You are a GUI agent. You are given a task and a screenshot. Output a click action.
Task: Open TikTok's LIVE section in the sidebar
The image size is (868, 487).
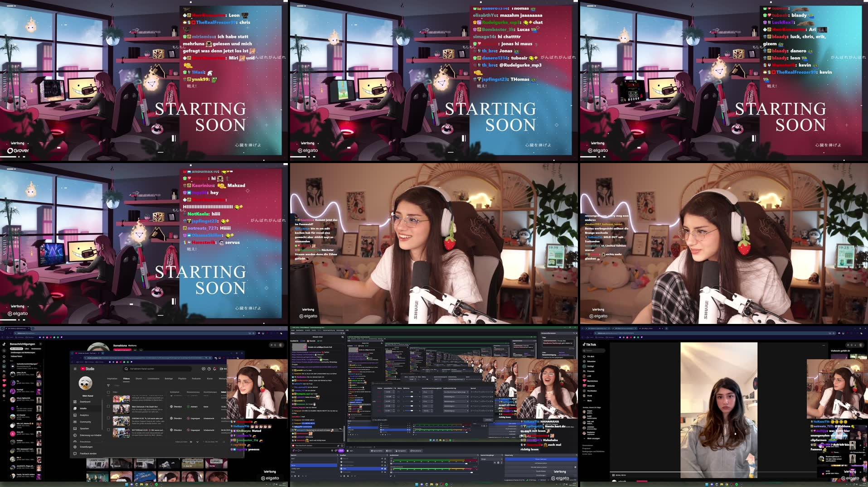(x=589, y=376)
